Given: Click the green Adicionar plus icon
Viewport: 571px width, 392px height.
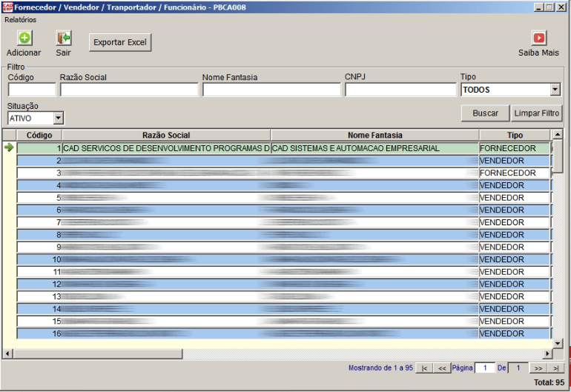Looking at the screenshot, I should click(24, 38).
